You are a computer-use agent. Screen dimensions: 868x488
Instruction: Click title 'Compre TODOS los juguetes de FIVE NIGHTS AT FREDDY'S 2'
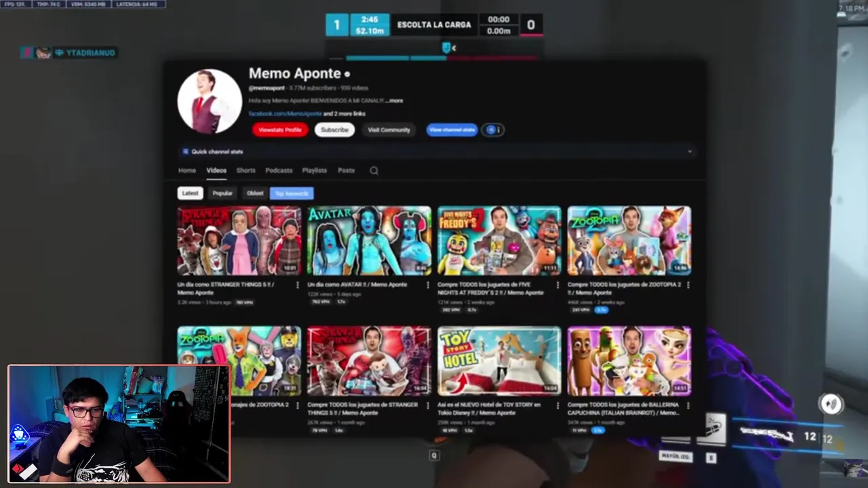[492, 289]
